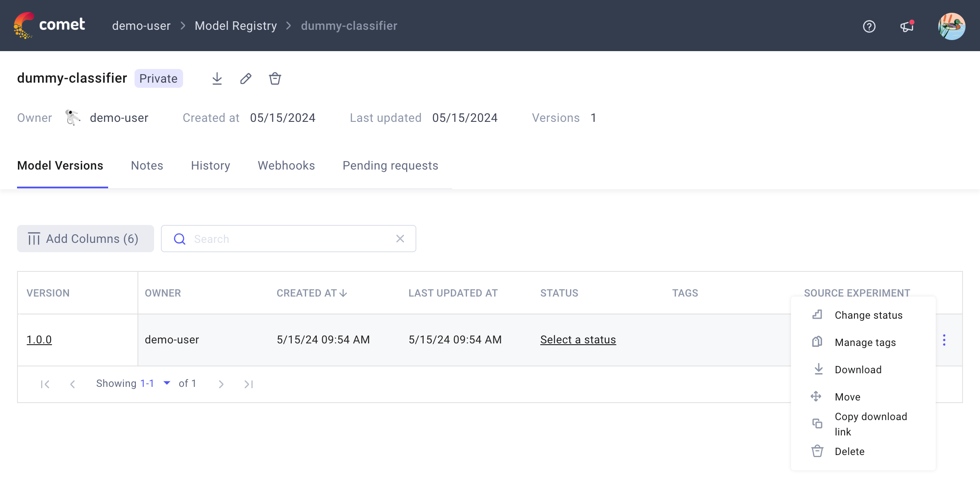Select Manage tags from the context menu

[x=865, y=342]
